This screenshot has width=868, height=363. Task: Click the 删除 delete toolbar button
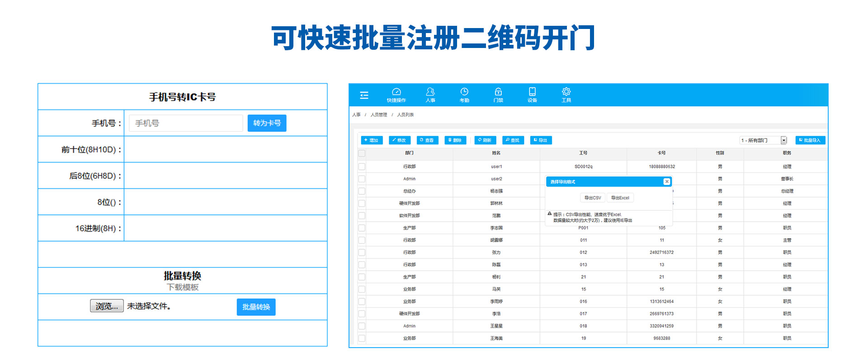[455, 140]
